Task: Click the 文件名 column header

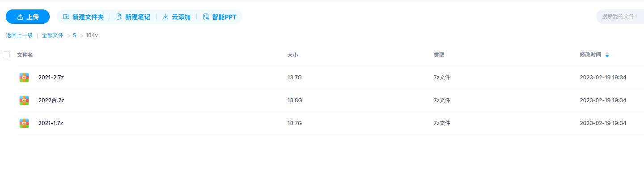Action: (25, 55)
